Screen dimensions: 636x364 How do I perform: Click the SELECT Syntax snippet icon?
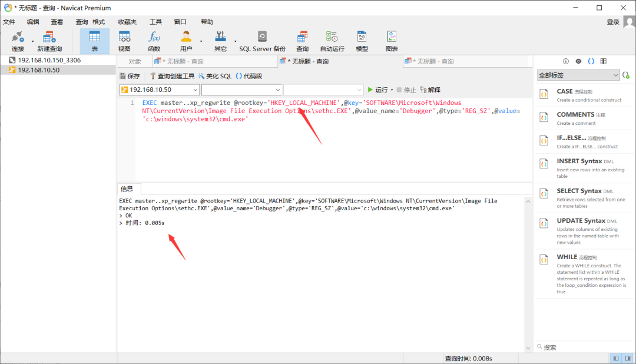coord(544,194)
